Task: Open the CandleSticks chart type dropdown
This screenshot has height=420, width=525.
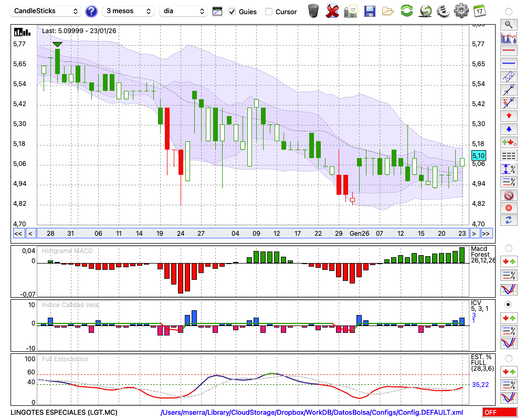Action: pos(46,12)
